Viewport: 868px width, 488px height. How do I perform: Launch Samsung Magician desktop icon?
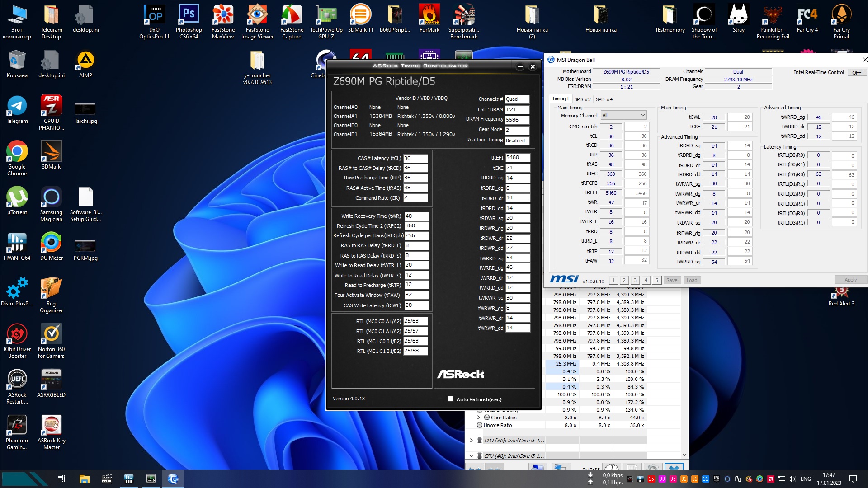point(51,204)
